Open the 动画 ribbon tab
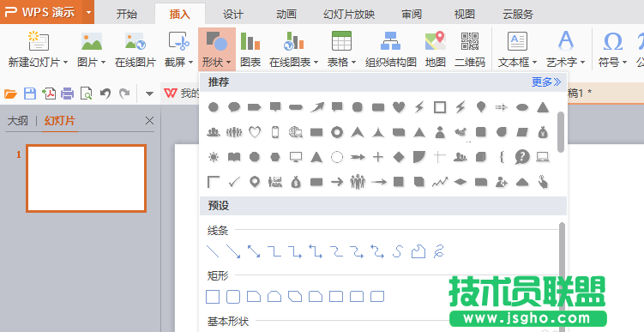Screen dimensions: 644x332 point(286,15)
